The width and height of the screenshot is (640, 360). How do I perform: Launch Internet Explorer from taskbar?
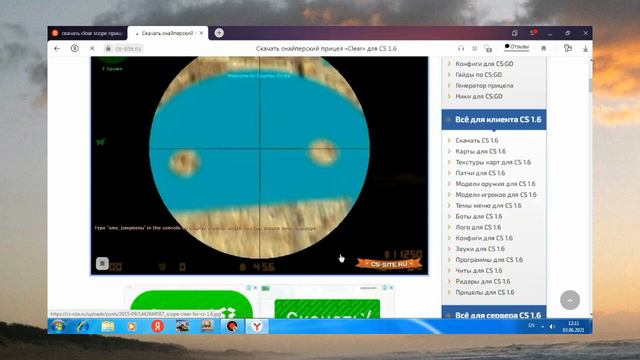coord(83,327)
